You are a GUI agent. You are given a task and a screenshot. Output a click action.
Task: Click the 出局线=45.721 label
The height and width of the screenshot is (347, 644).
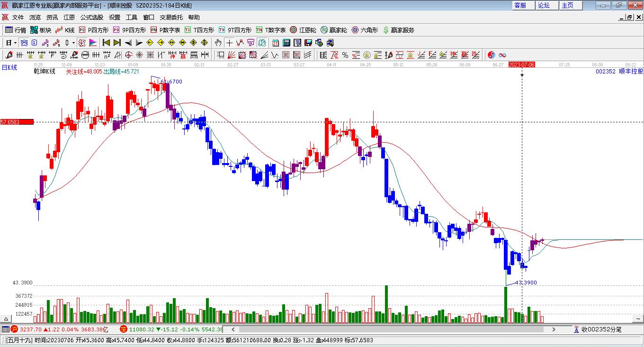pyautogui.click(x=121, y=72)
